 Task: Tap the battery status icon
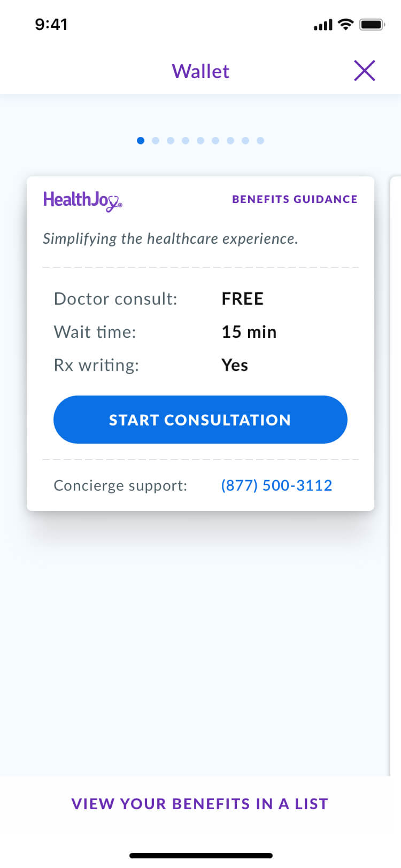pyautogui.click(x=372, y=24)
